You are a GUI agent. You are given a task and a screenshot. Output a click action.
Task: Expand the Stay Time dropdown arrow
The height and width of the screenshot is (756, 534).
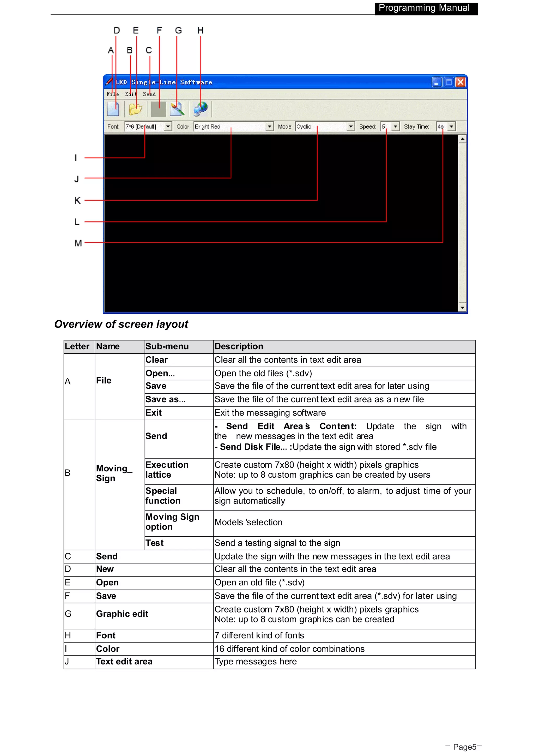[x=451, y=127]
